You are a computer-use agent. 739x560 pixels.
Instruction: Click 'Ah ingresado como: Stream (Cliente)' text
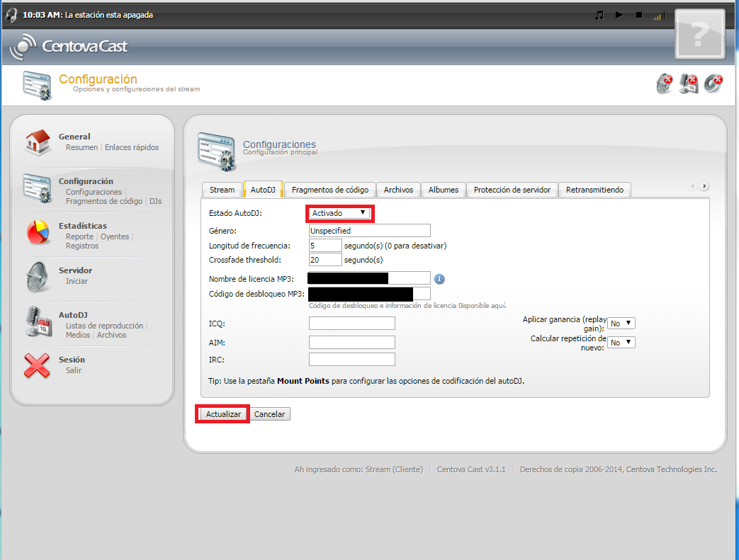359,469
